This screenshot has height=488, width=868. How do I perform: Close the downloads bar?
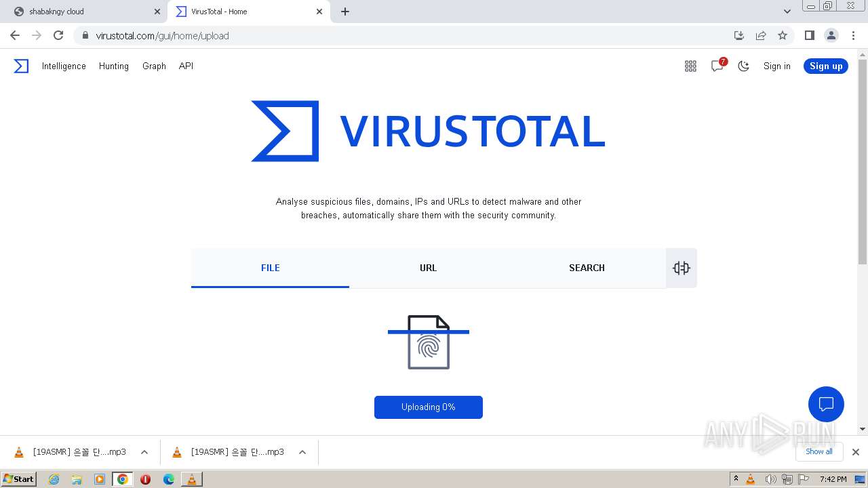point(856,451)
